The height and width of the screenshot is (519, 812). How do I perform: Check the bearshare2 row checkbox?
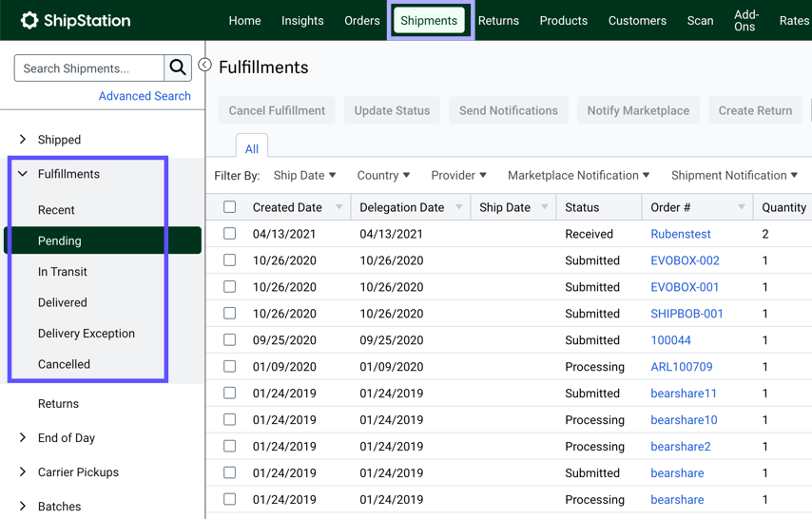coord(229,446)
